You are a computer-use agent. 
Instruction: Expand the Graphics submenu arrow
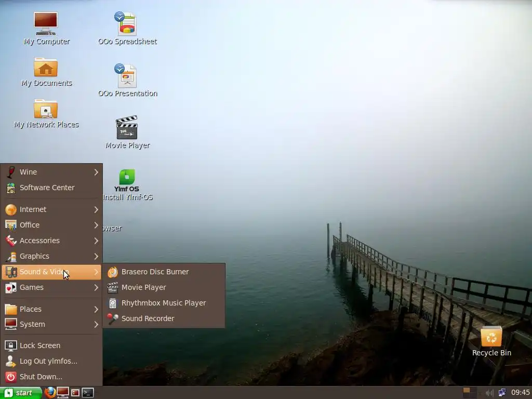point(96,257)
